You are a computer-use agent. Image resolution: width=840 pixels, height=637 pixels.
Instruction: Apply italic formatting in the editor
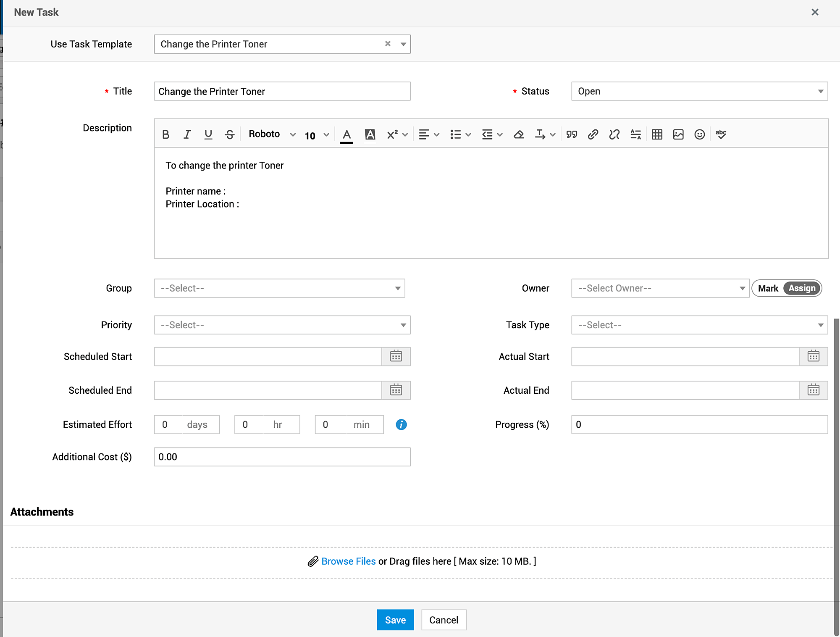pyautogui.click(x=187, y=134)
